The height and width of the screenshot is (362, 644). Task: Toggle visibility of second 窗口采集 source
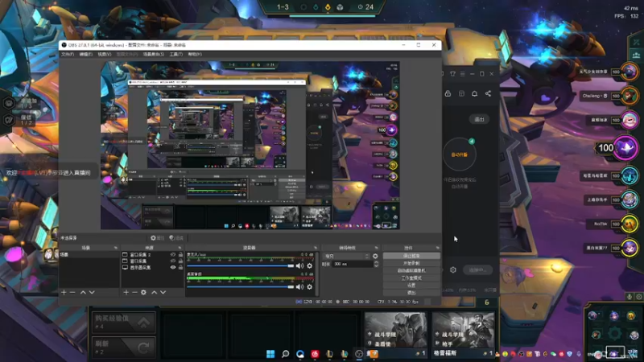(173, 261)
